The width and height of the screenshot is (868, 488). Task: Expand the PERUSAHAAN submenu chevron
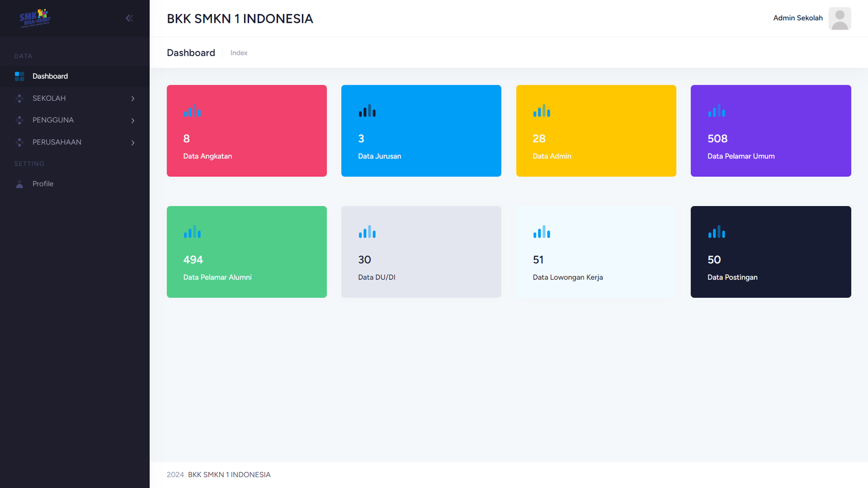pos(132,143)
